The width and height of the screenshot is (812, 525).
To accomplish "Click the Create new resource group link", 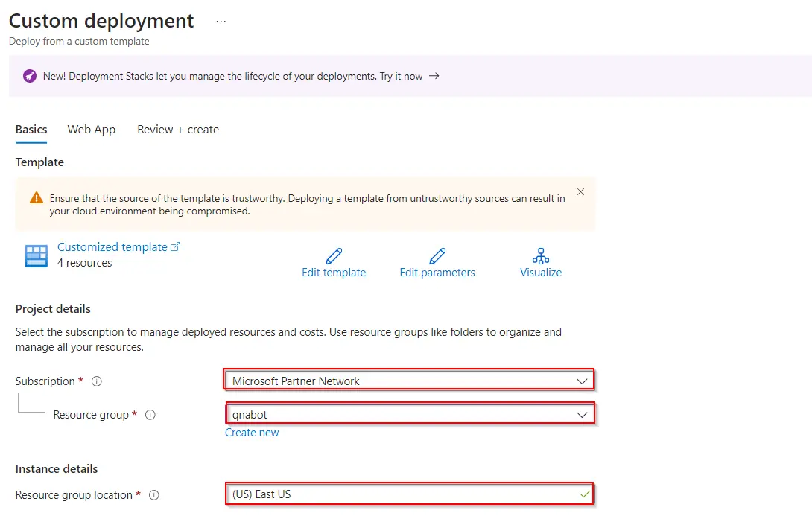I will click(x=252, y=433).
